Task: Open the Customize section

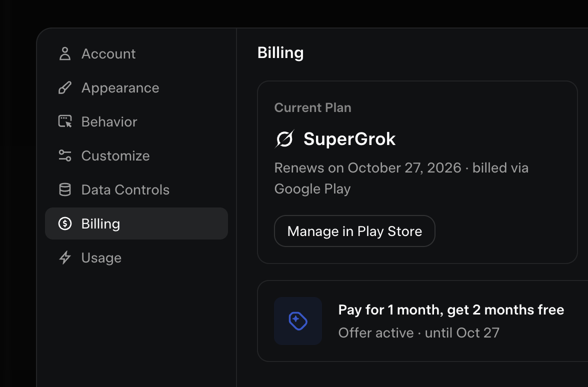Action: pyautogui.click(x=136, y=155)
